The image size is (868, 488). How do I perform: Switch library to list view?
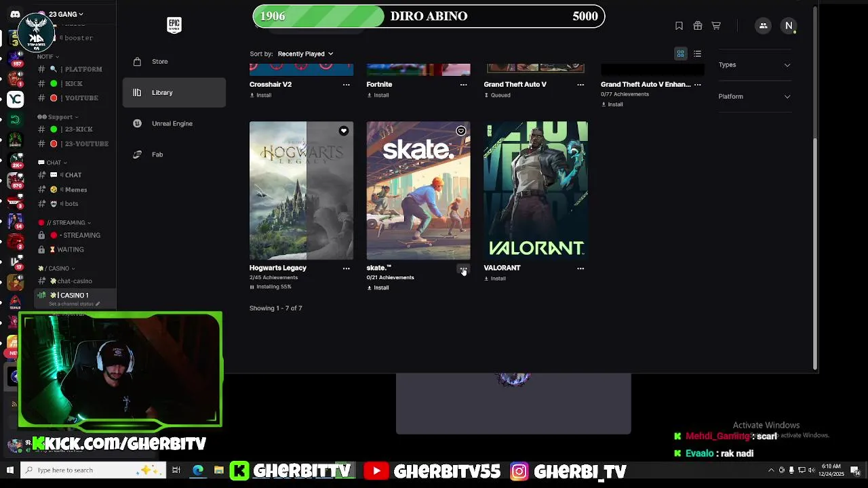coord(697,54)
